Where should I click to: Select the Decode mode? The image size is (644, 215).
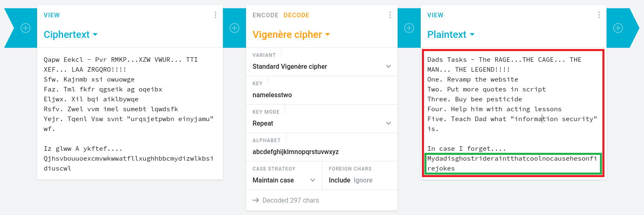coord(296,15)
